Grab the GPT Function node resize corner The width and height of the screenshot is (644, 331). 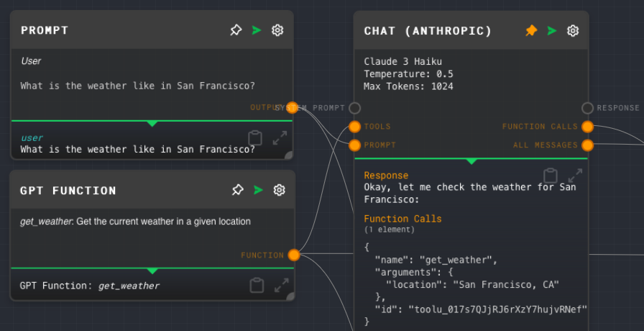click(x=290, y=296)
